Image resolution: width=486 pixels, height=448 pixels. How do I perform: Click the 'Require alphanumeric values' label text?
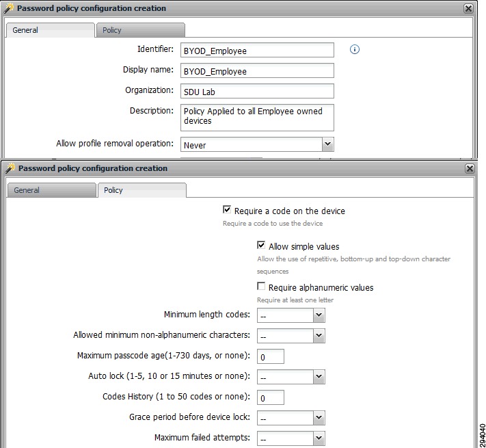[321, 288]
